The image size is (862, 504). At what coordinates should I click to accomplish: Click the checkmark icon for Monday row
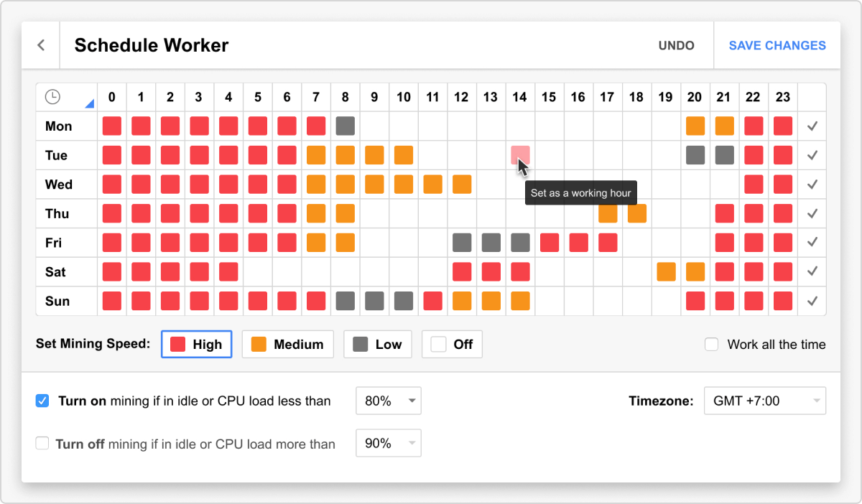[812, 126]
